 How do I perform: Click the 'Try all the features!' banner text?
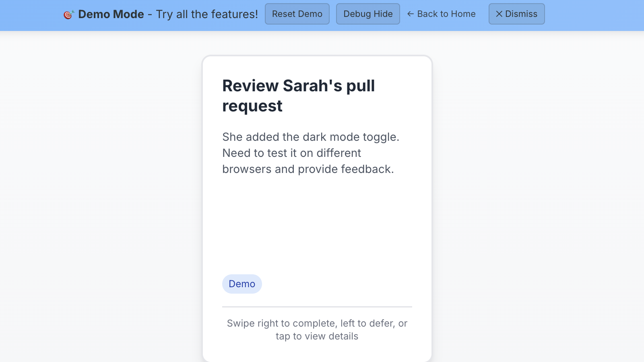click(207, 14)
